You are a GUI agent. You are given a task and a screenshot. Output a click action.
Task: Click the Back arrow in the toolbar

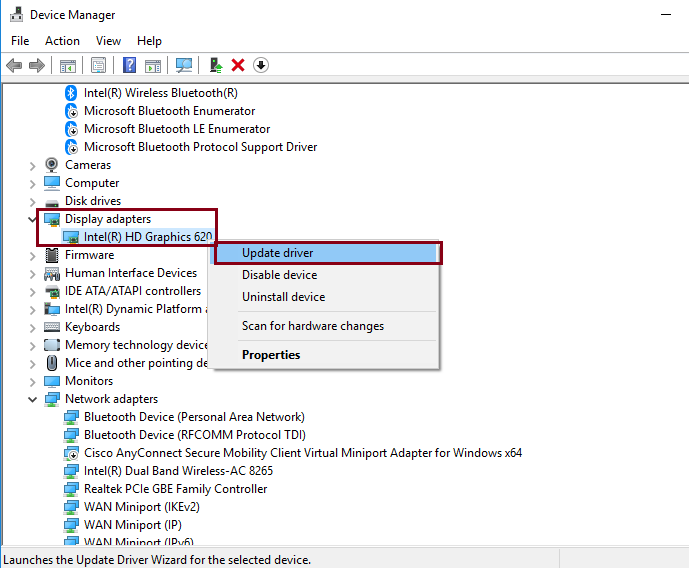(14, 65)
